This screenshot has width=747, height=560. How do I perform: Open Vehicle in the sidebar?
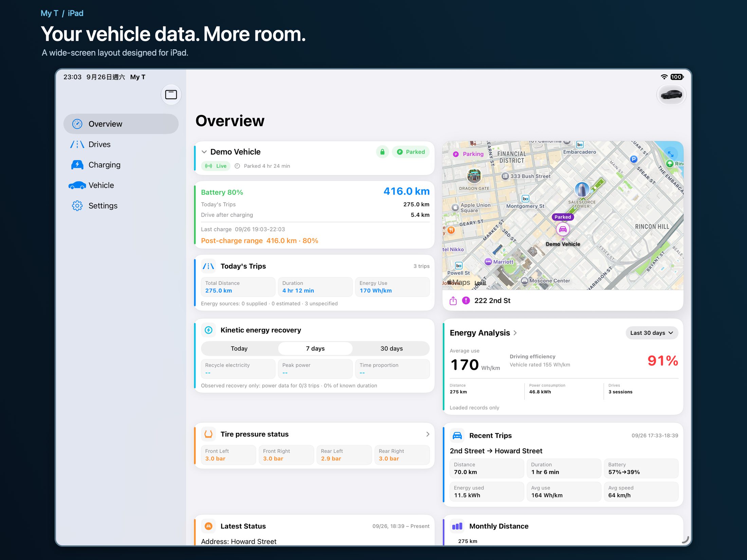(121, 185)
